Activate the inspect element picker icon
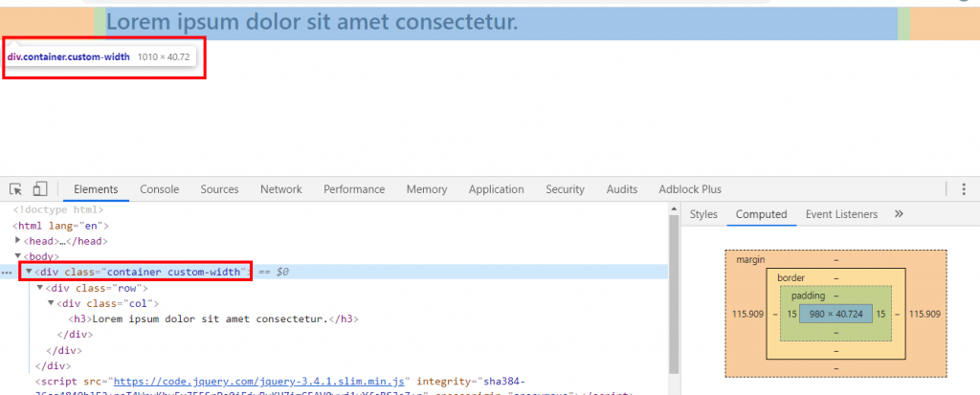 [16, 188]
